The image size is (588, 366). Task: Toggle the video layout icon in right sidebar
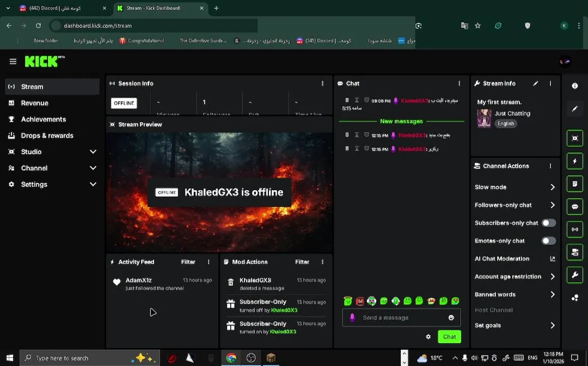point(574,252)
